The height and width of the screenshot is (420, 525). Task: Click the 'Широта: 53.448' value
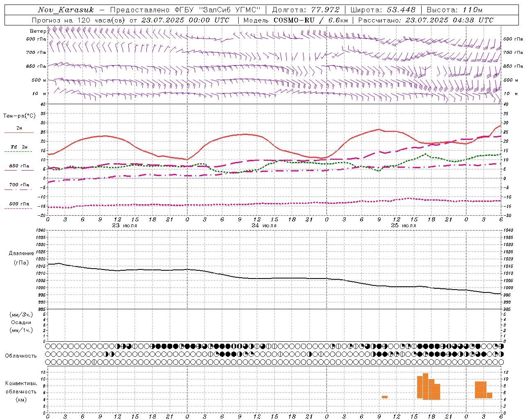[383, 10]
